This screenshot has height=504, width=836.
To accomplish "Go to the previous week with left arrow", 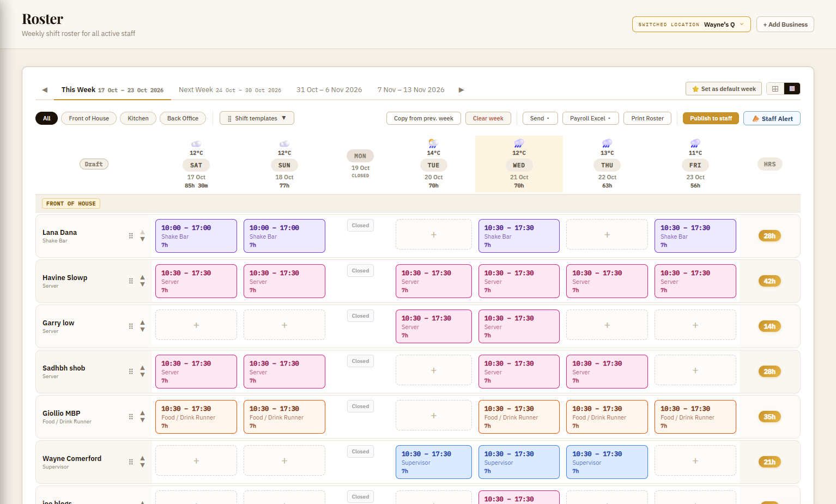I will 45,90.
